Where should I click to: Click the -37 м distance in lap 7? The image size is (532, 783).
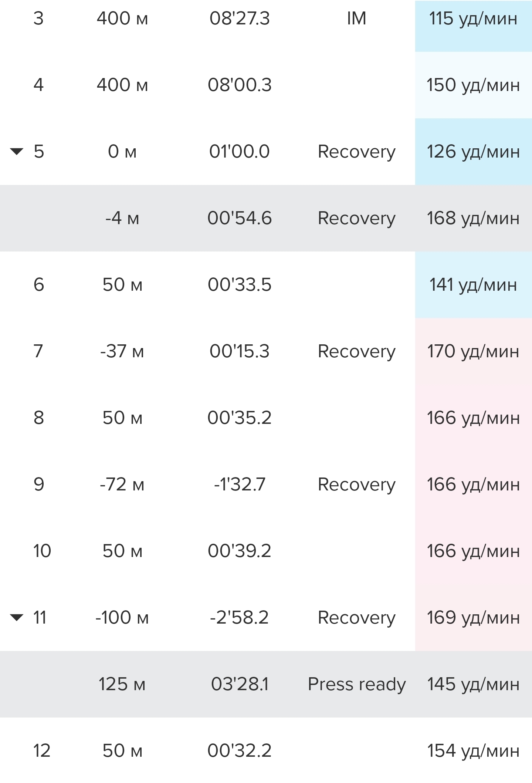(x=122, y=351)
